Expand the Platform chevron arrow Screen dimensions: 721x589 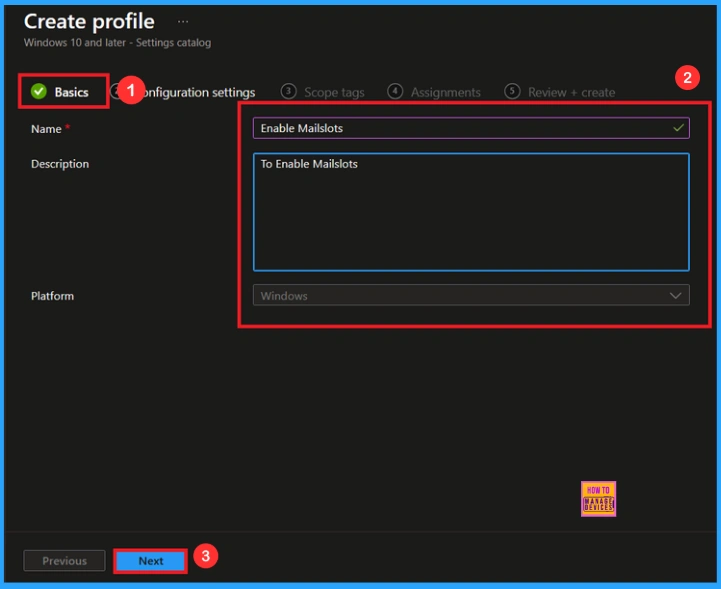[x=676, y=296]
